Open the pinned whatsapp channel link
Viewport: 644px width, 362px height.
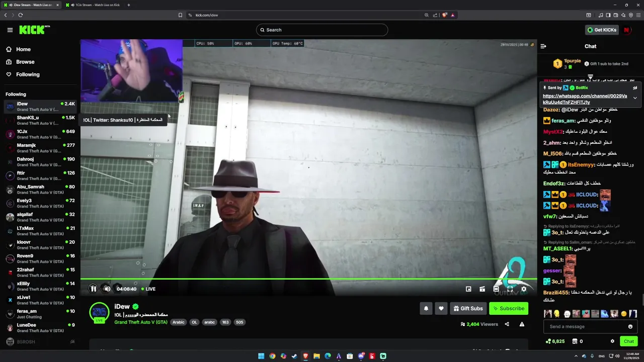coord(585,99)
